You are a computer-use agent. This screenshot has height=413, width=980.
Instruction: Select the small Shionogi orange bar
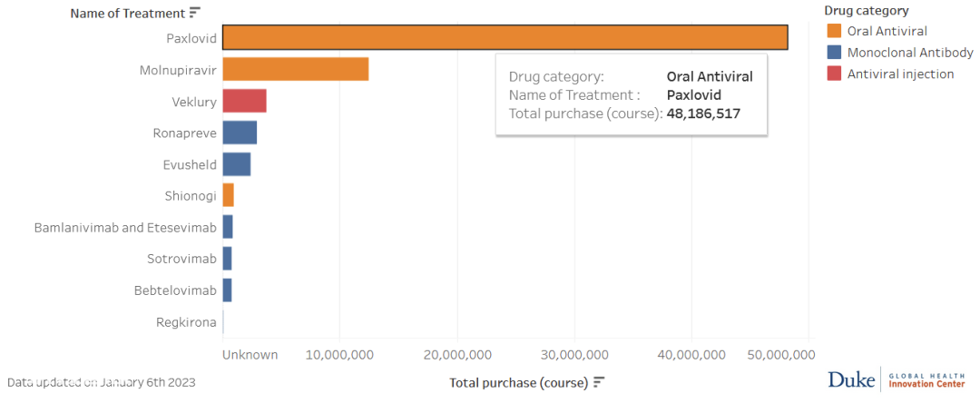pos(228,195)
